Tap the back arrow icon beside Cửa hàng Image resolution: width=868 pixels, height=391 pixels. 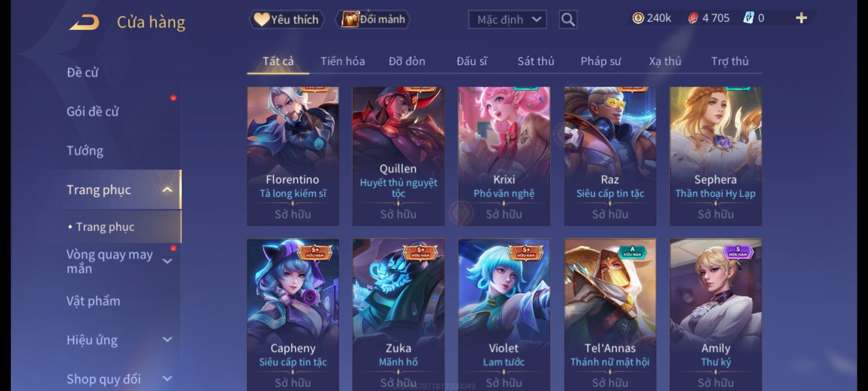pyautogui.click(x=84, y=22)
